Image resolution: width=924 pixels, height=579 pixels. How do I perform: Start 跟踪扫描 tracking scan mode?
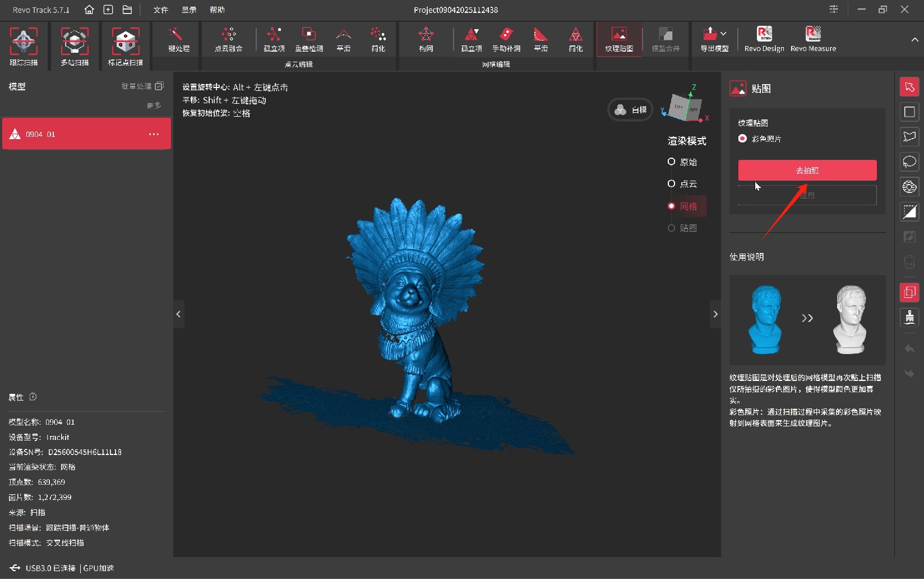coord(24,46)
